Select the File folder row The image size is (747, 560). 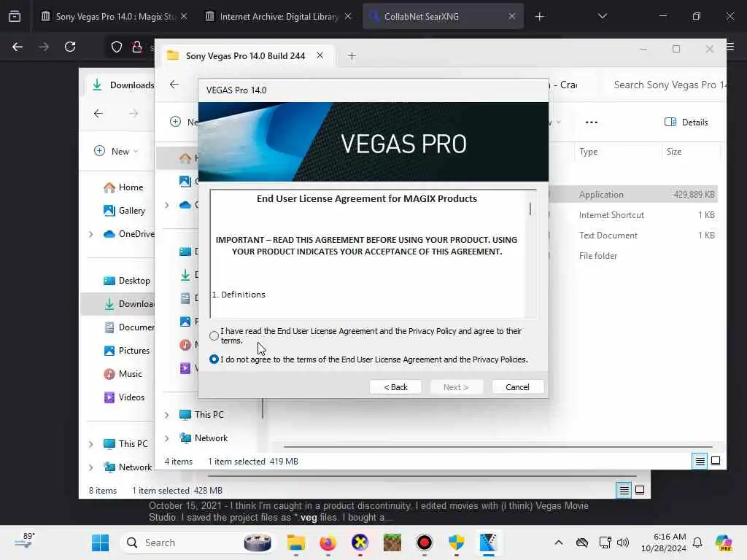632,256
